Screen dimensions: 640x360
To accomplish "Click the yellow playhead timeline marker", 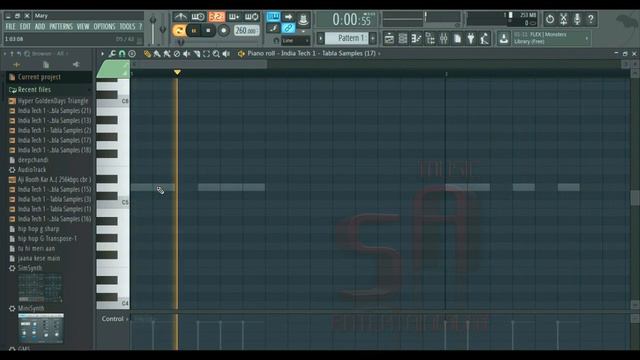I will coord(177,73).
